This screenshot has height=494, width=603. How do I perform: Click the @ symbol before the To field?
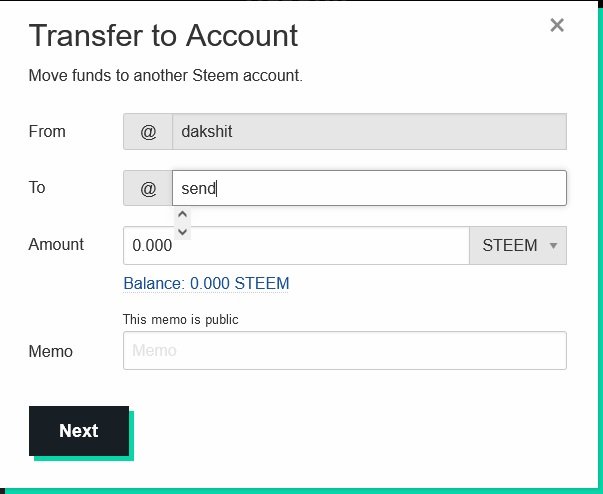[148, 188]
